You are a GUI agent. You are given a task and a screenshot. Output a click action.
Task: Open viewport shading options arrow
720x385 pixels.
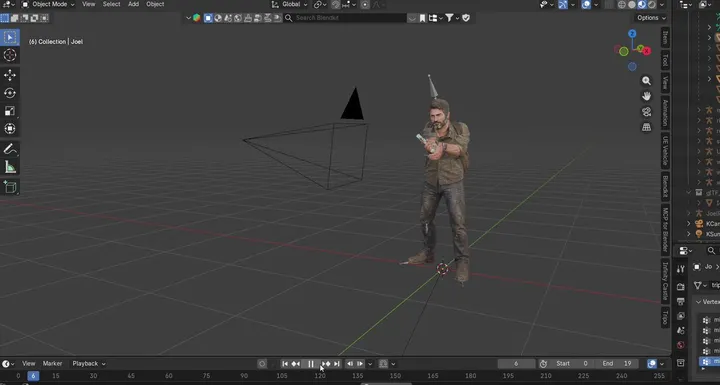pos(662,5)
